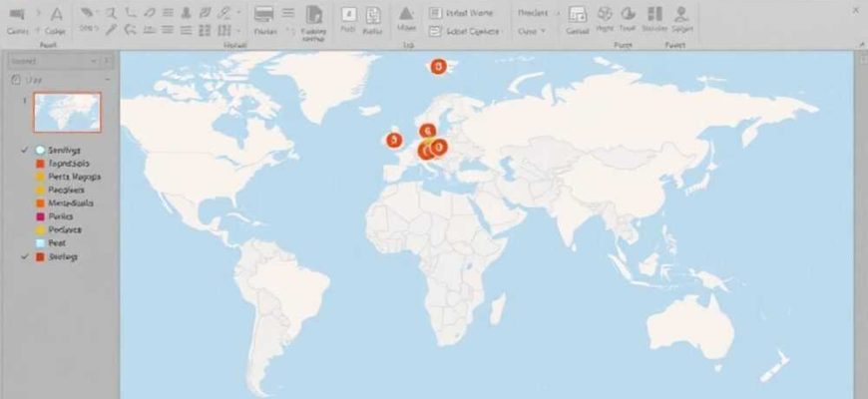Viewport: 868px width, 399px height.
Task: Click the pie chart icon in the ribbon
Action: (629, 13)
